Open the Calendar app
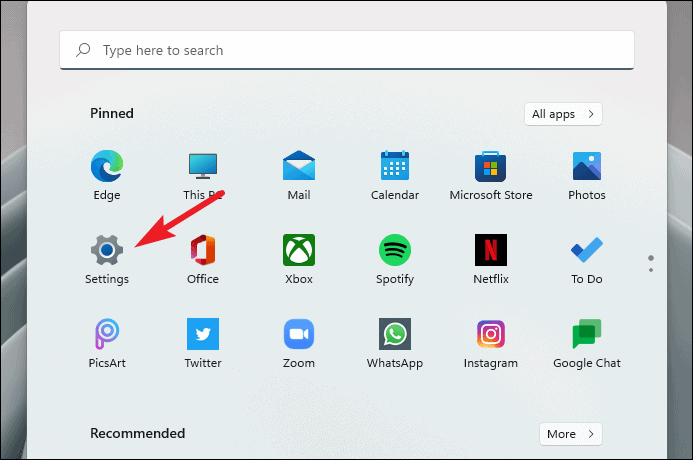 [395, 166]
